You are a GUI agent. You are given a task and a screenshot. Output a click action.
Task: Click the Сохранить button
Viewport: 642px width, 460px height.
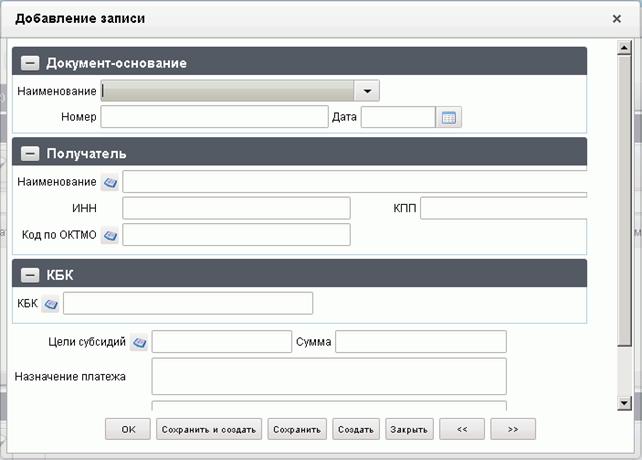point(297,429)
